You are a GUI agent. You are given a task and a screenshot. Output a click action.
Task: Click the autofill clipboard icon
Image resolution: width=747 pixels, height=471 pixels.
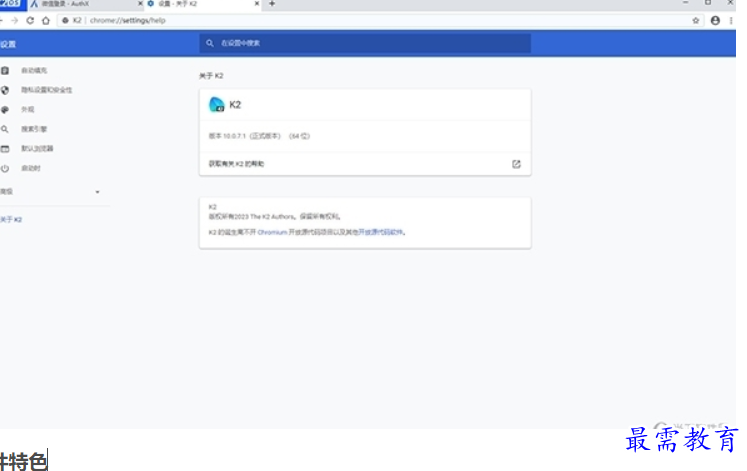click(x=5, y=70)
